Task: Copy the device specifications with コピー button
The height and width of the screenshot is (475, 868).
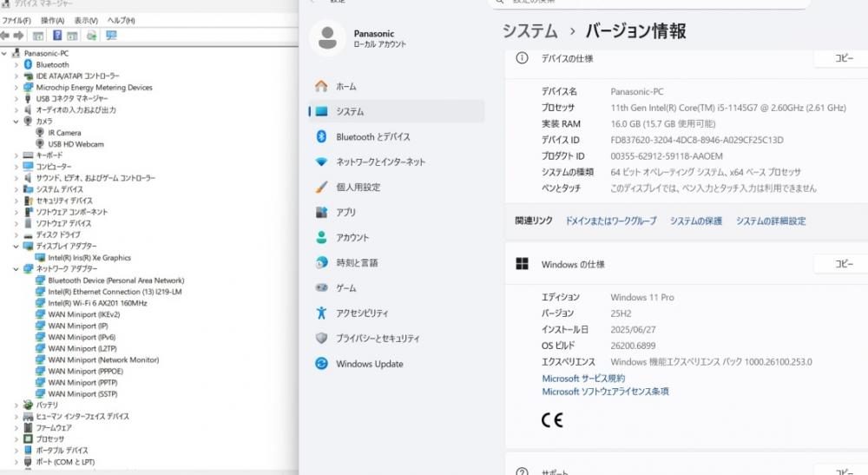Action: [x=844, y=58]
